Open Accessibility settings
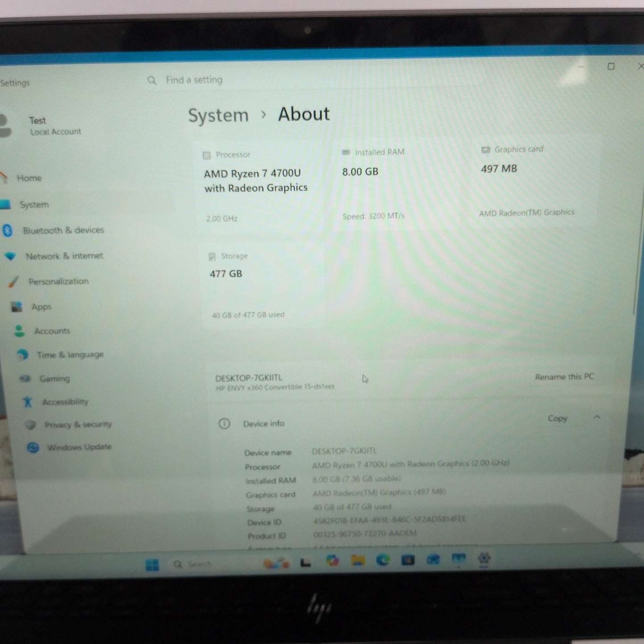 click(x=65, y=402)
